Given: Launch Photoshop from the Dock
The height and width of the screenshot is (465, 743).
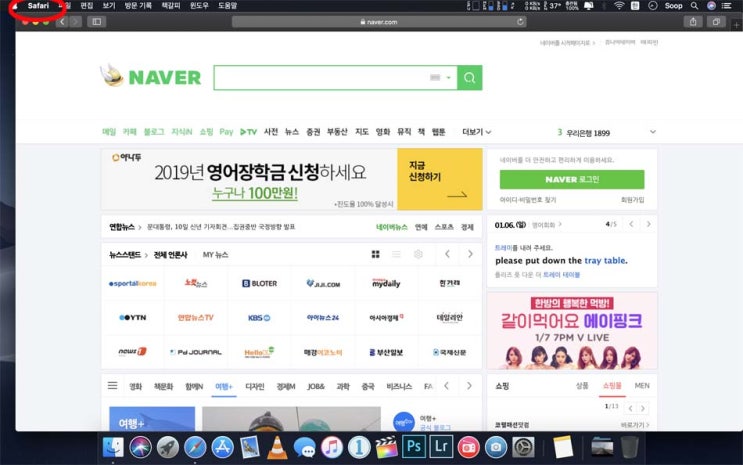Looking at the screenshot, I should click(414, 447).
